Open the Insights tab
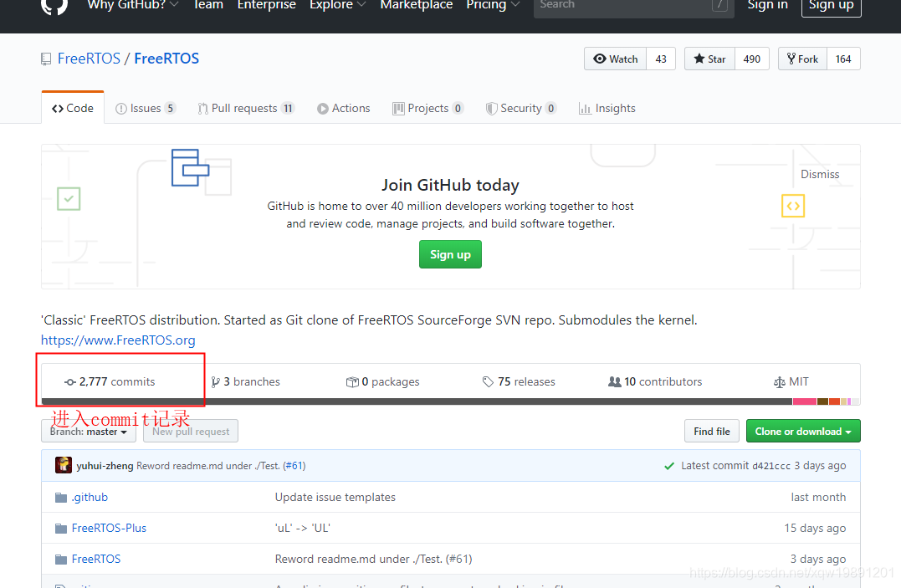The image size is (901, 588). tap(607, 108)
